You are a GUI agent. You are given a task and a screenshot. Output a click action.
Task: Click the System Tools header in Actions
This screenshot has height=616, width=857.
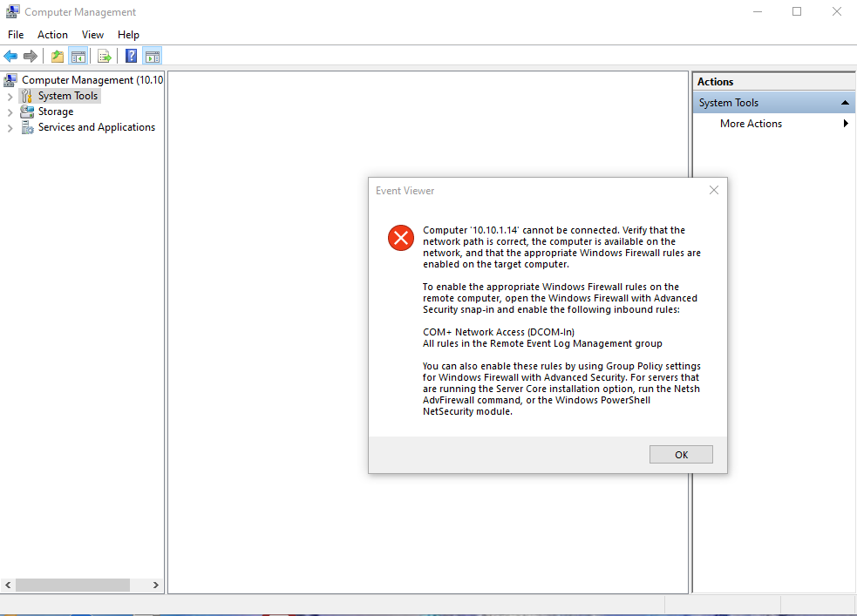(x=774, y=103)
